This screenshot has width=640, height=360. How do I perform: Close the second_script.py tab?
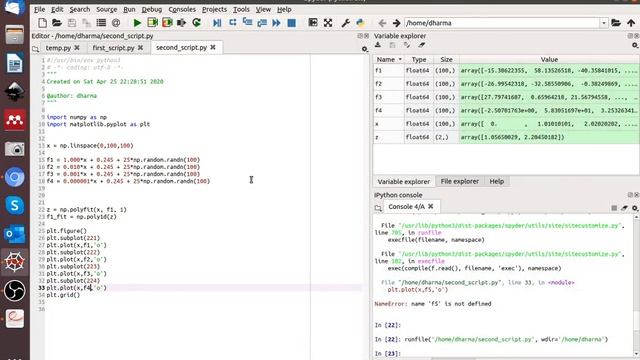[x=213, y=47]
